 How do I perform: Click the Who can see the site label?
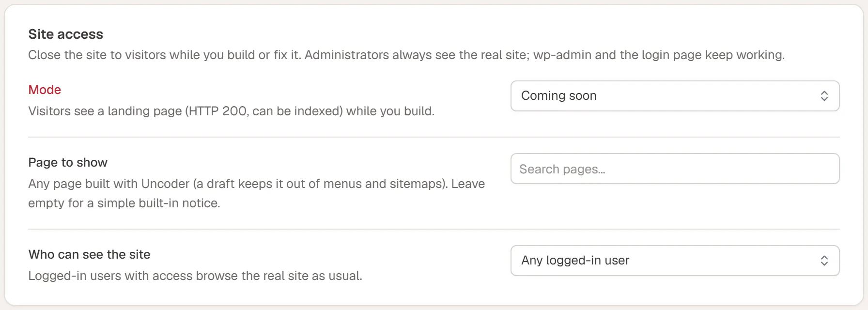90,254
